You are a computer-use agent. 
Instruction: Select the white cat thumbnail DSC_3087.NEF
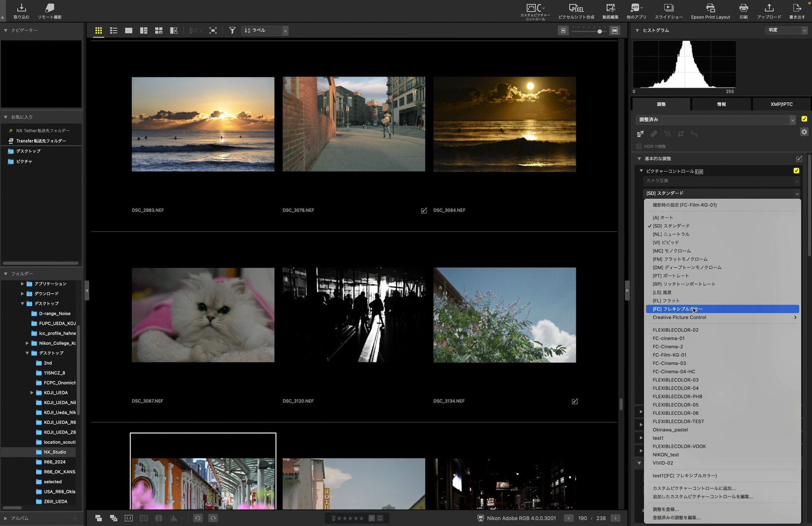(x=203, y=315)
